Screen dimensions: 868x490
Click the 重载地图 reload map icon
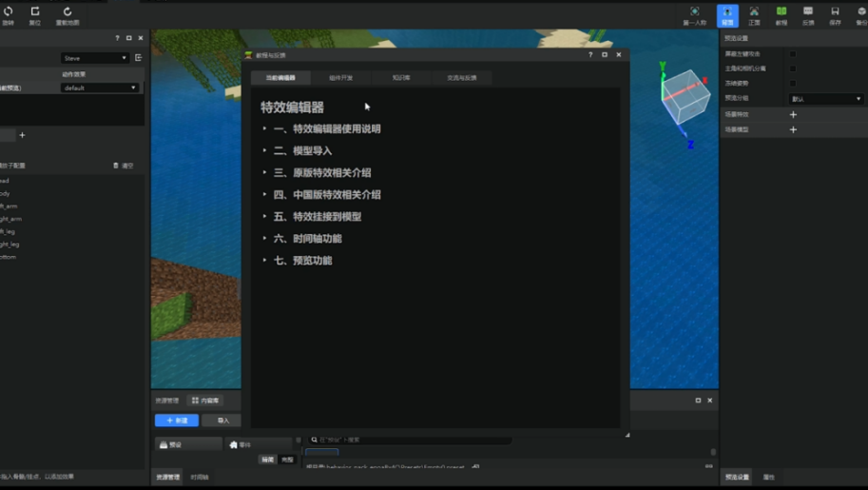click(67, 15)
